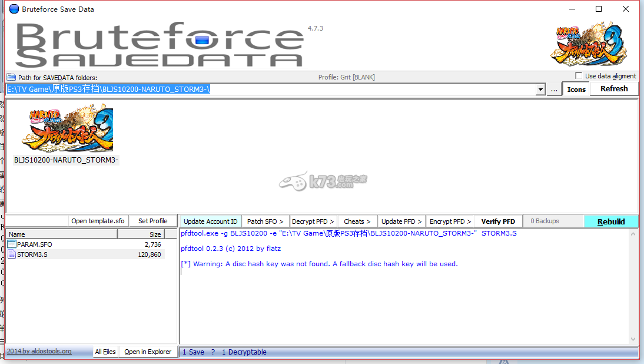644x364 pixels.
Task: Expand the Decrypt PFD > menu
Action: pos(313,221)
